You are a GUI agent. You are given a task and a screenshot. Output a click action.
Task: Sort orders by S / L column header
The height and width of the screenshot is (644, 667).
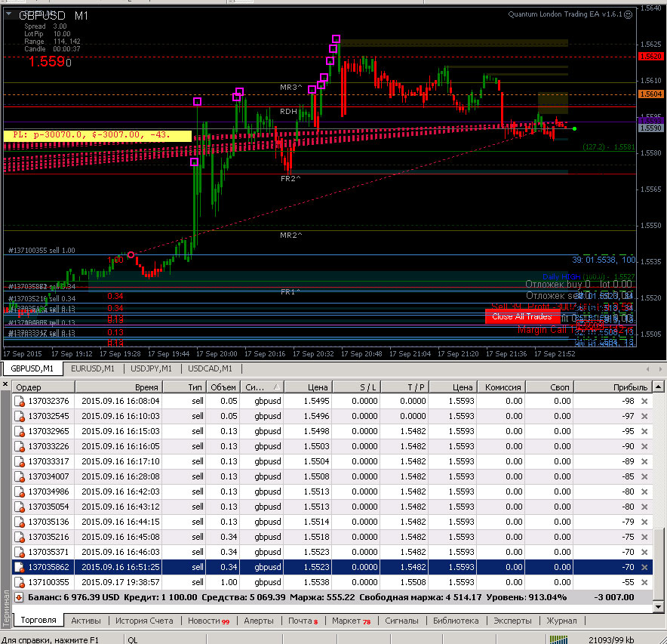(356, 387)
